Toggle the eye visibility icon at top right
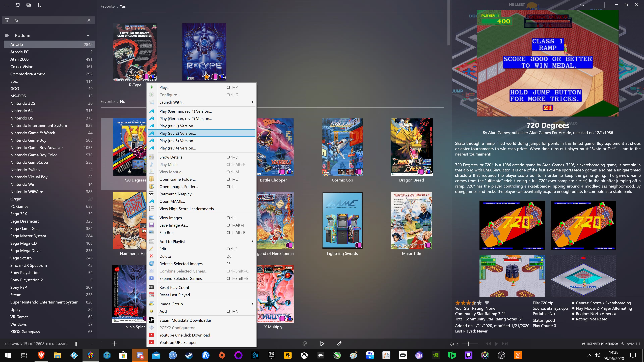The height and width of the screenshot is (362, 644). [x=581, y=5]
